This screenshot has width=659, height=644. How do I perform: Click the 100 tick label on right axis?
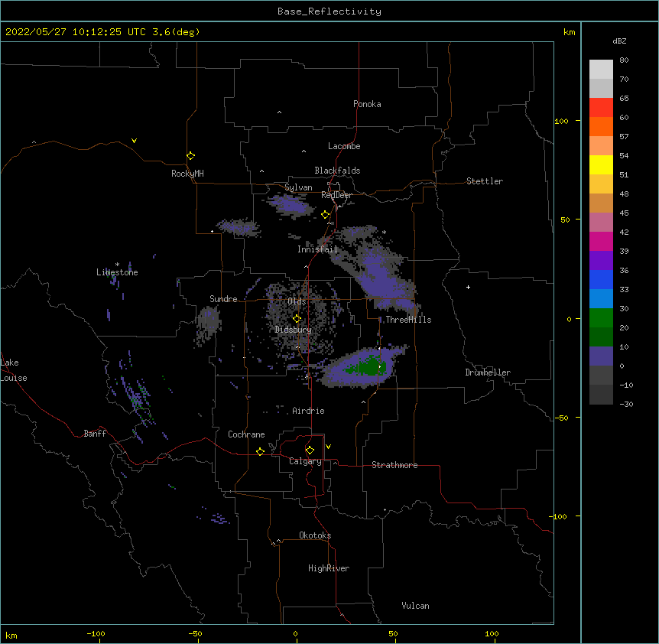coord(561,121)
